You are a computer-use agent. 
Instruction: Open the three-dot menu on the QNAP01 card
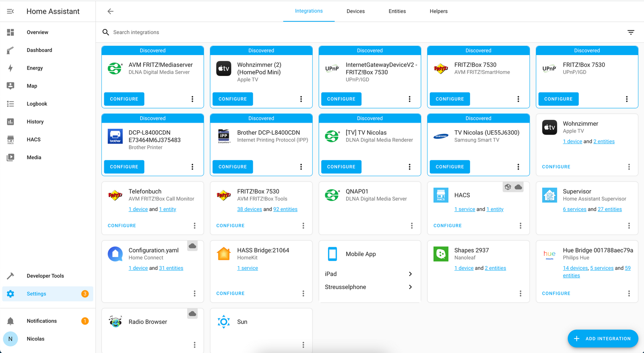click(412, 226)
